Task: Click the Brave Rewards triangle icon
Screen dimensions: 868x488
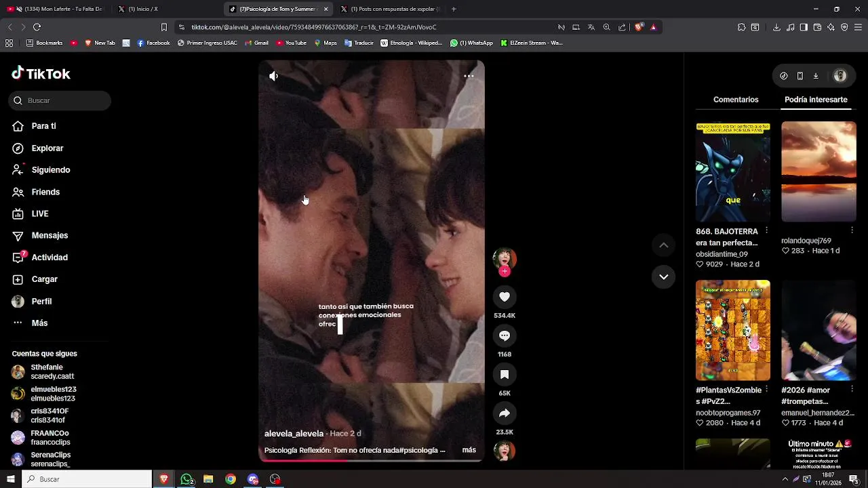Action: pos(654,27)
